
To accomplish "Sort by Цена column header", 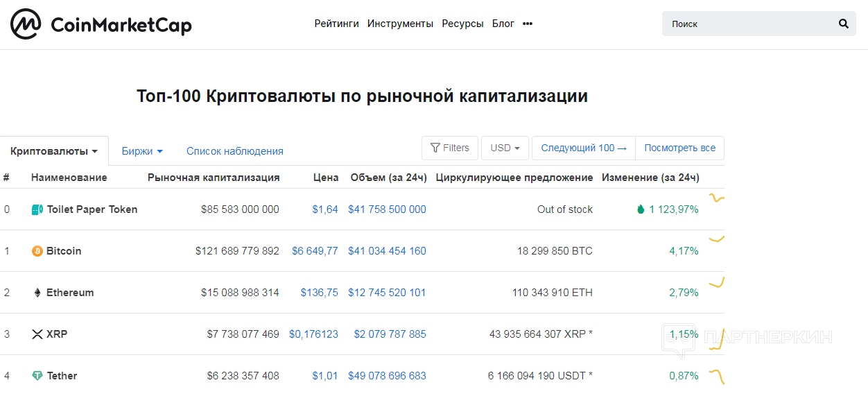I will click(326, 178).
